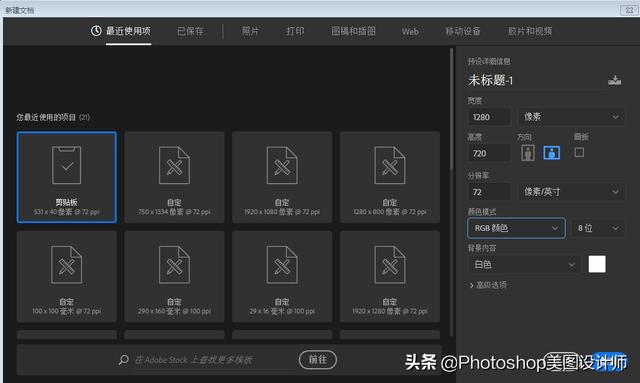Toggle the 画板 artboard checkbox
Screen dimensions: 640x383
coord(579,152)
